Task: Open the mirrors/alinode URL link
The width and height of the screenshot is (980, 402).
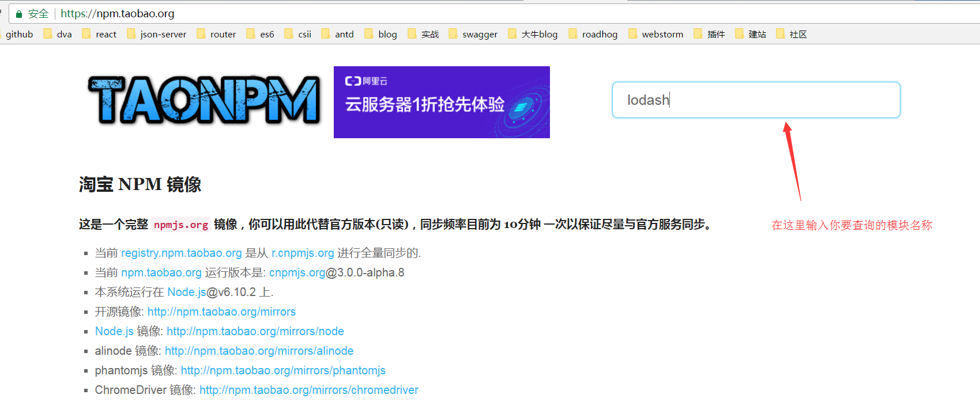Action: [x=259, y=351]
